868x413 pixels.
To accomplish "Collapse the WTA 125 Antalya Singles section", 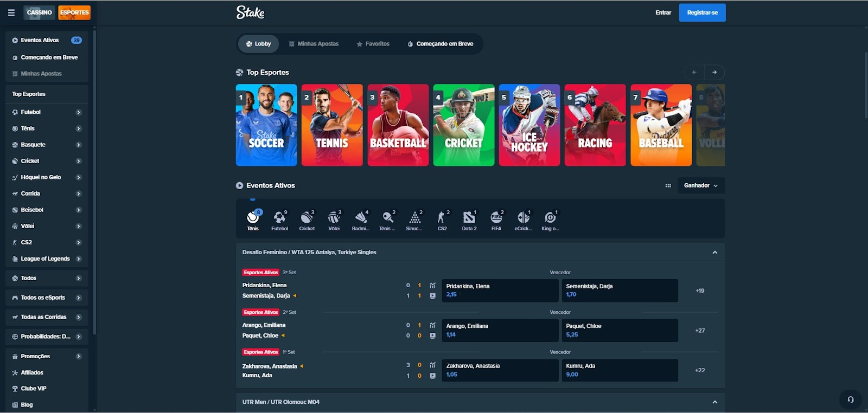I will pyautogui.click(x=715, y=253).
